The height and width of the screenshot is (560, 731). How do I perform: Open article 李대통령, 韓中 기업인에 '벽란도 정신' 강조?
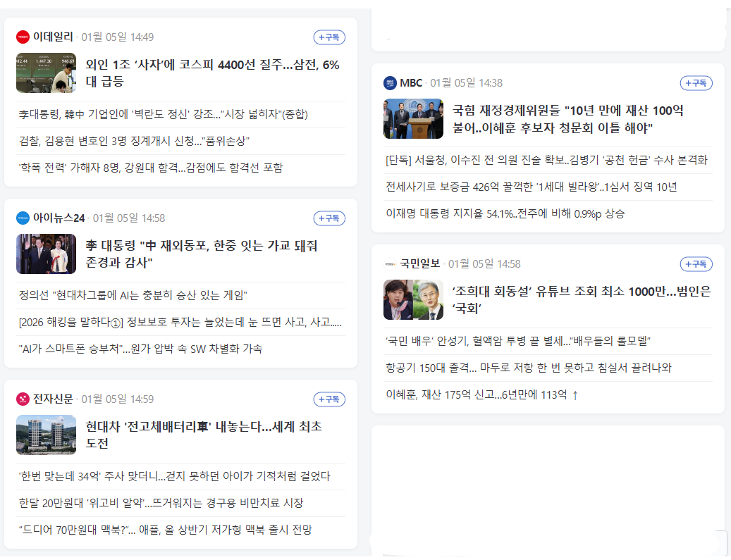coord(163,114)
